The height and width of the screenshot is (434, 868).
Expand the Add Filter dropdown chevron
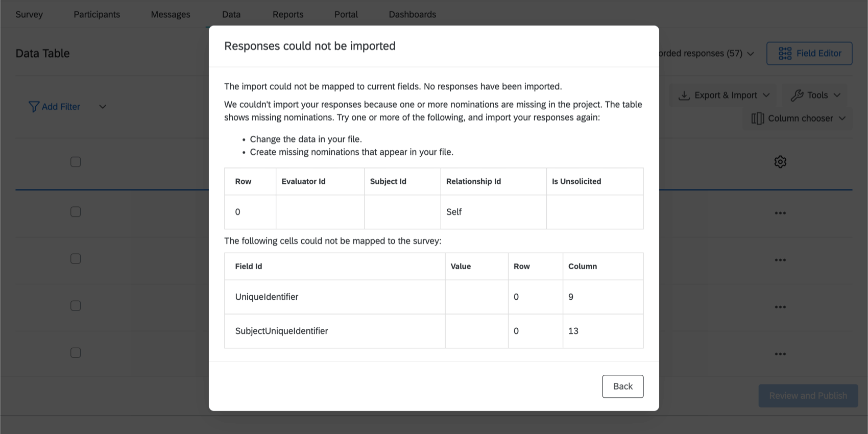tap(102, 107)
